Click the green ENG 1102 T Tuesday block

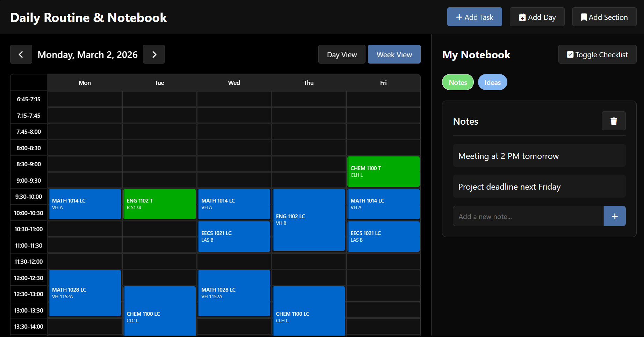tap(159, 204)
